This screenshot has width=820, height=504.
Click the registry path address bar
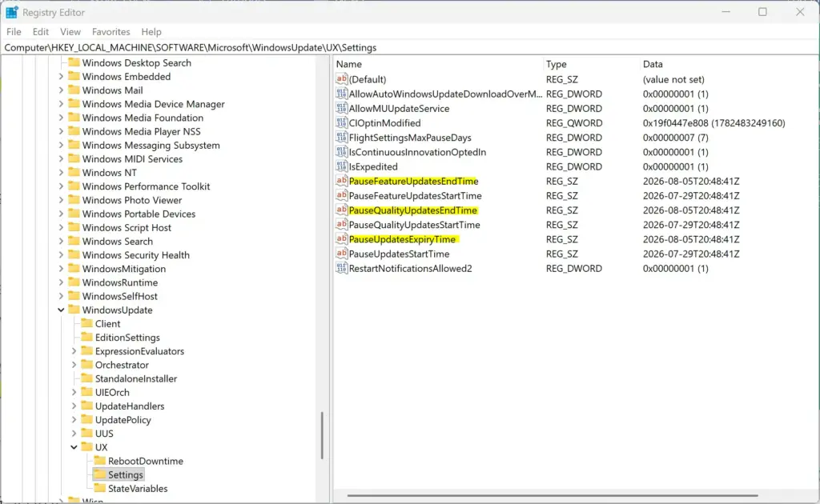click(409, 47)
